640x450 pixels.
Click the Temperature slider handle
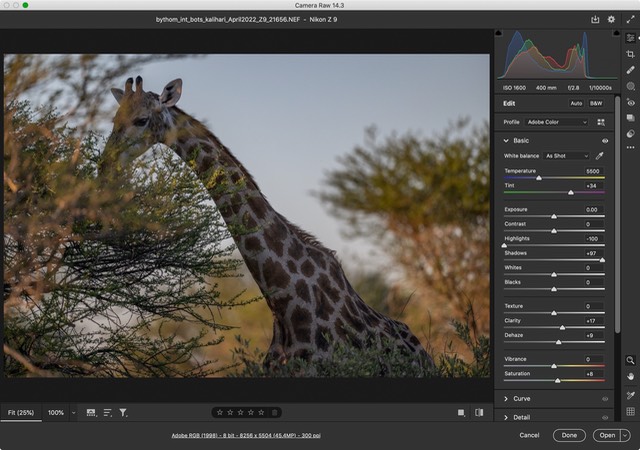(539, 178)
